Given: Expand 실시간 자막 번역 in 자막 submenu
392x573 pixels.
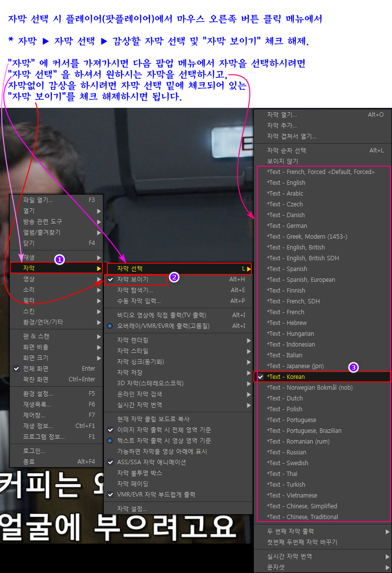Looking at the screenshot, I should (178, 405).
